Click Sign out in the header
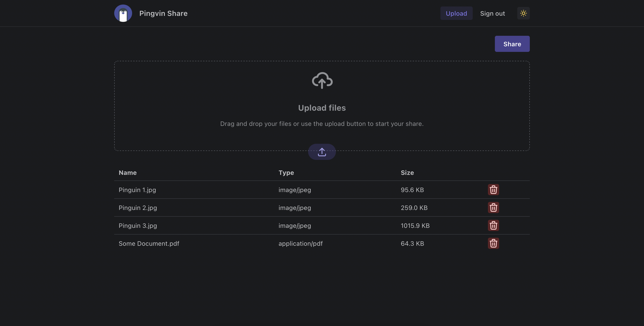The image size is (644, 326). coord(492,13)
